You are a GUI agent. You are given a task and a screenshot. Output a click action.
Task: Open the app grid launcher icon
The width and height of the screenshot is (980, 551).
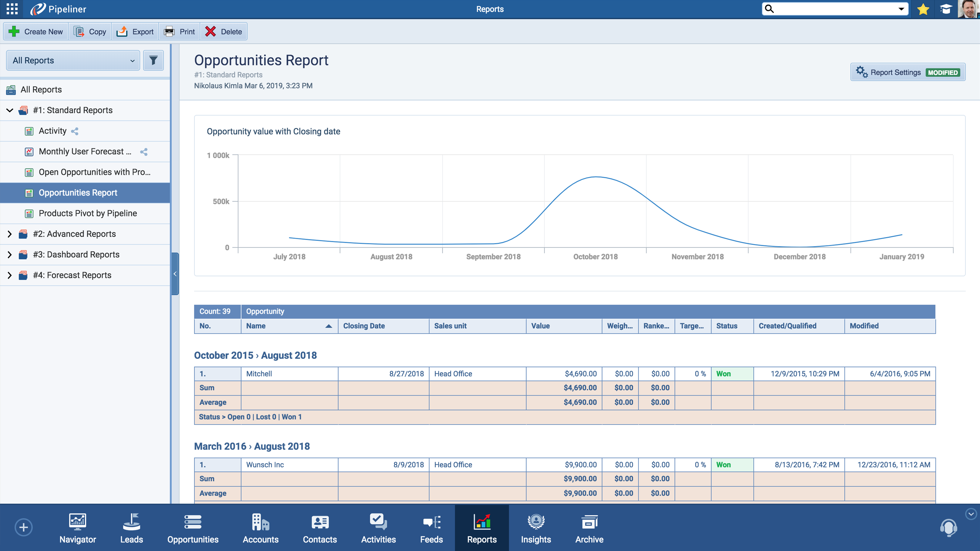(12, 9)
